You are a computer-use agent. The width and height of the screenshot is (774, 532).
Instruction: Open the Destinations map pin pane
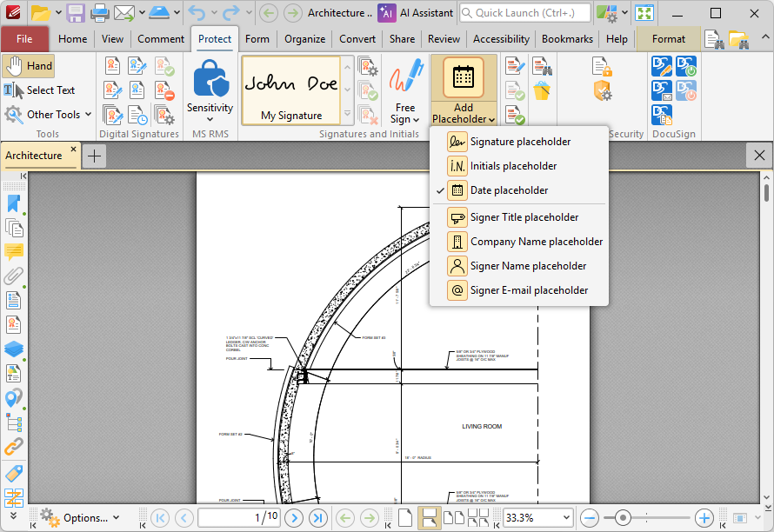14,398
